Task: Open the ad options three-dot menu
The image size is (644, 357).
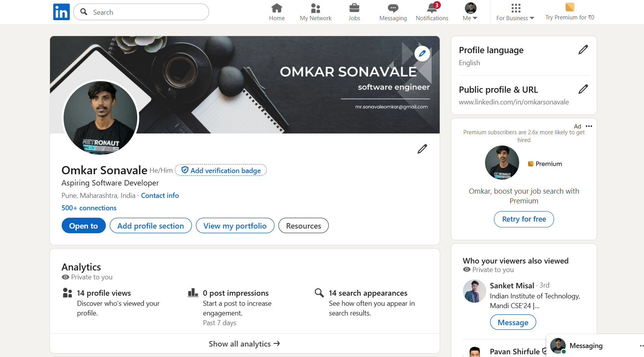Action: (x=589, y=126)
